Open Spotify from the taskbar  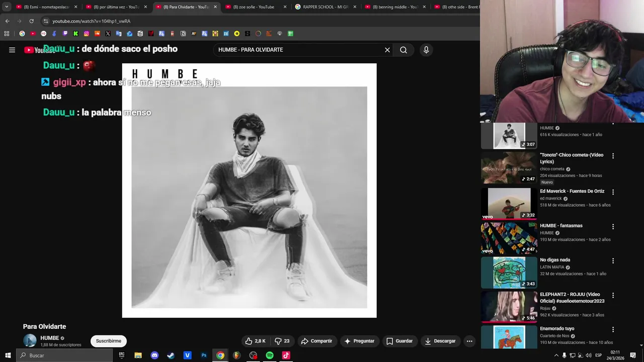click(270, 355)
